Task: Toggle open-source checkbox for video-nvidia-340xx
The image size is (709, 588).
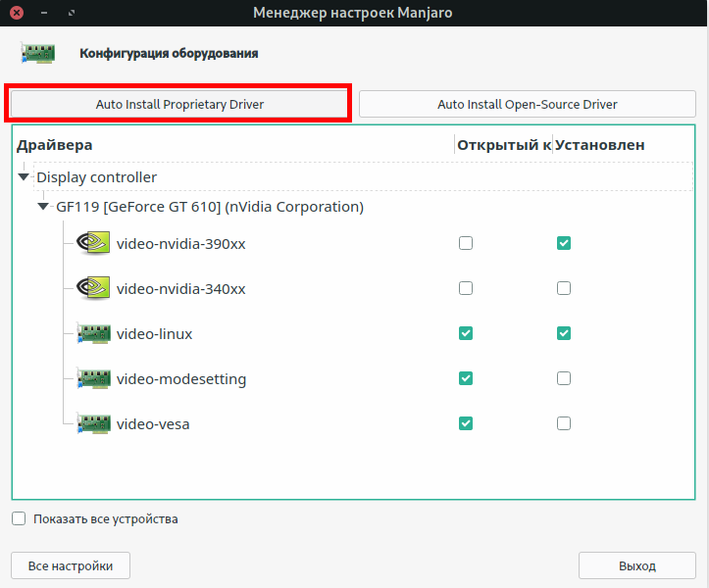Action: coord(466,288)
